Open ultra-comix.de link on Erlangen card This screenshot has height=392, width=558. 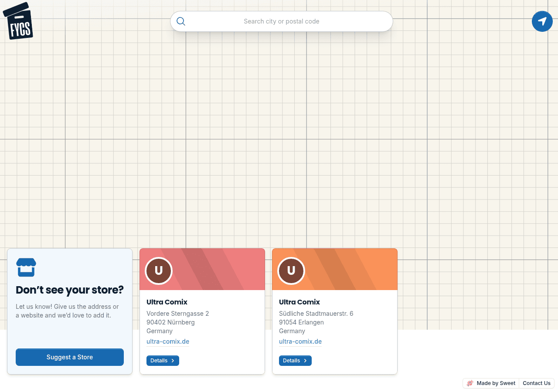coord(300,341)
